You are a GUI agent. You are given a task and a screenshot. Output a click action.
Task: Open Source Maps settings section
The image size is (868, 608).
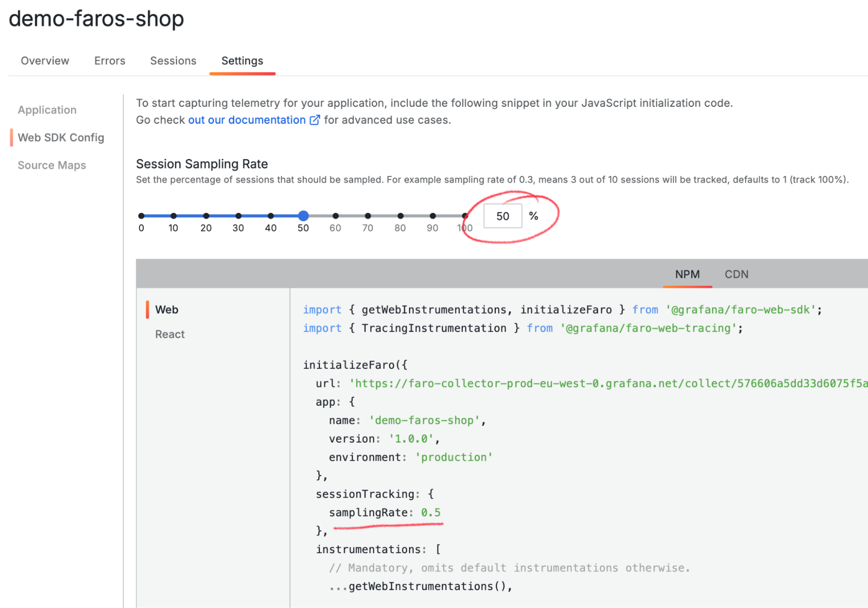point(52,165)
